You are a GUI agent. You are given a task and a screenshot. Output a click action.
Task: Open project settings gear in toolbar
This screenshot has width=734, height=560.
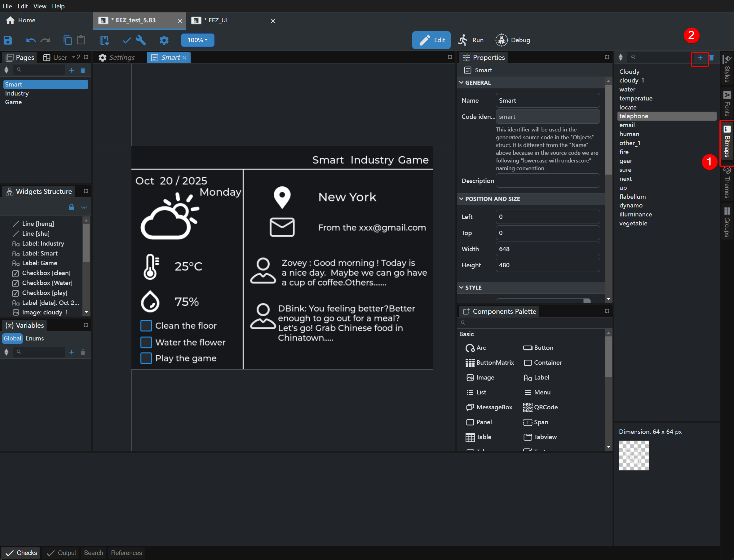(x=164, y=40)
